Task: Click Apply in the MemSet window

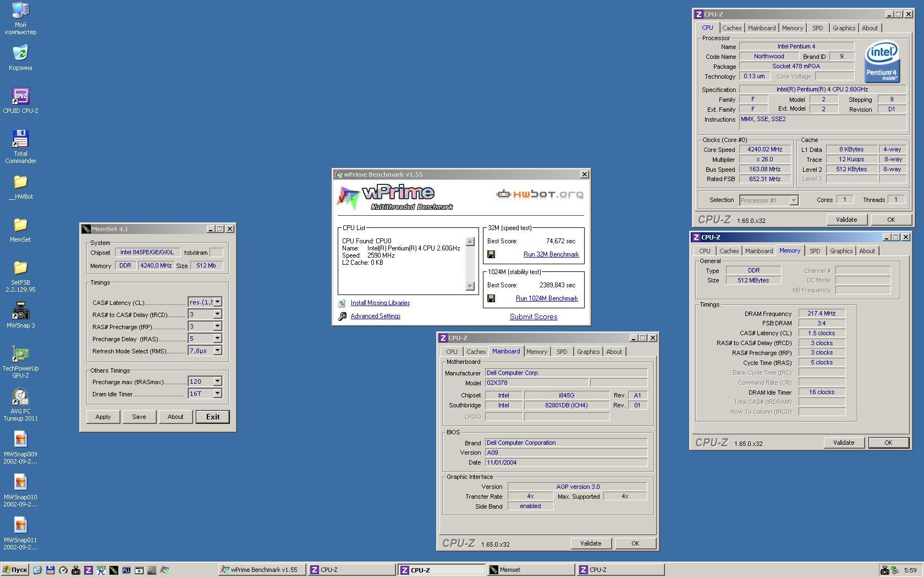Action: (103, 417)
